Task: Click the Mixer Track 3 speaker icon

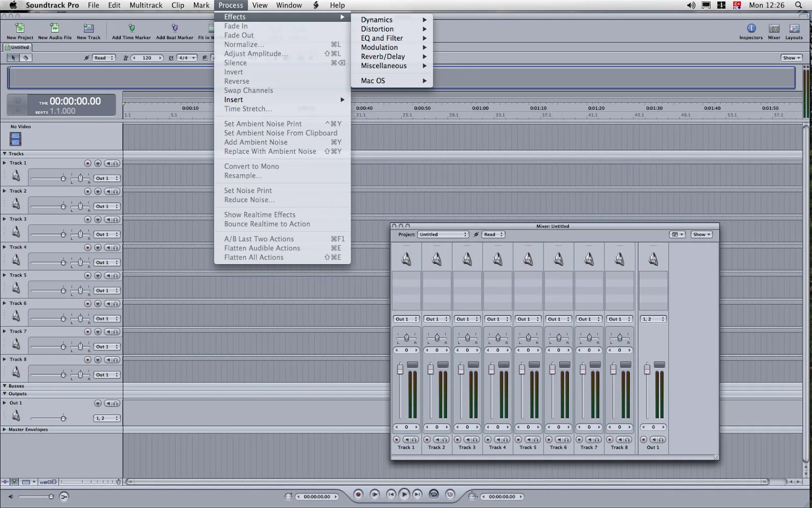Action: coord(467,259)
